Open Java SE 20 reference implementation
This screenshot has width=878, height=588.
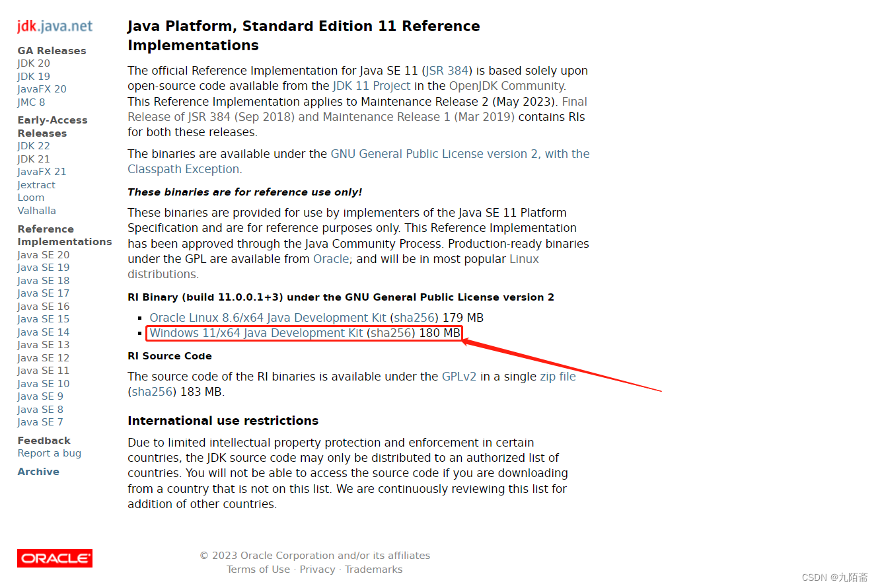tap(43, 255)
